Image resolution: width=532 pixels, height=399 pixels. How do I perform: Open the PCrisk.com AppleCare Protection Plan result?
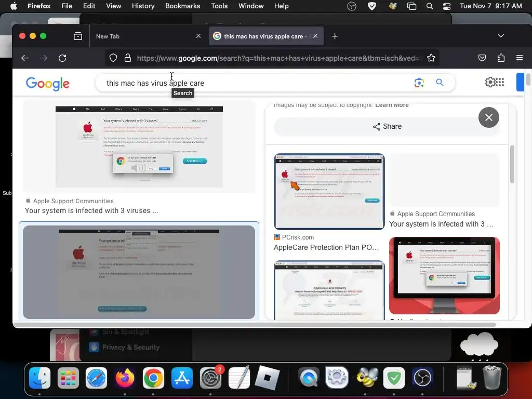point(326,247)
